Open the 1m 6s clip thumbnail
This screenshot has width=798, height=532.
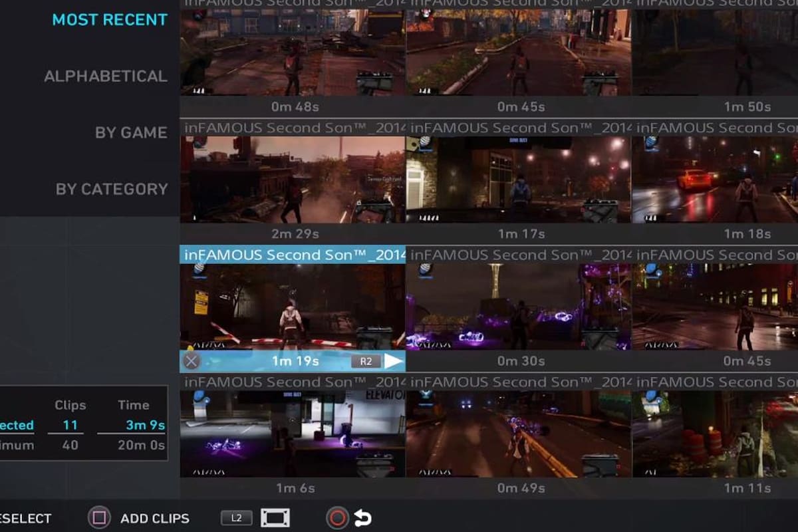pos(293,434)
